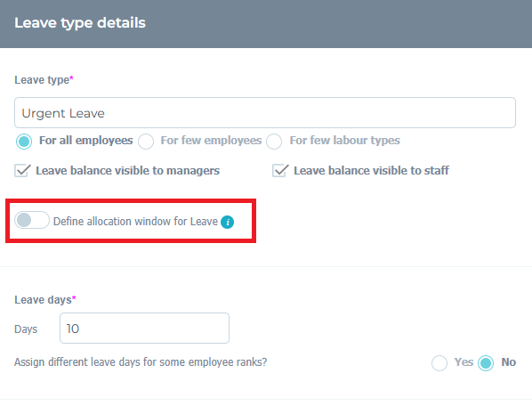532x414 pixels.
Task: Click the Assign different leave days question text
Action: tap(141, 362)
